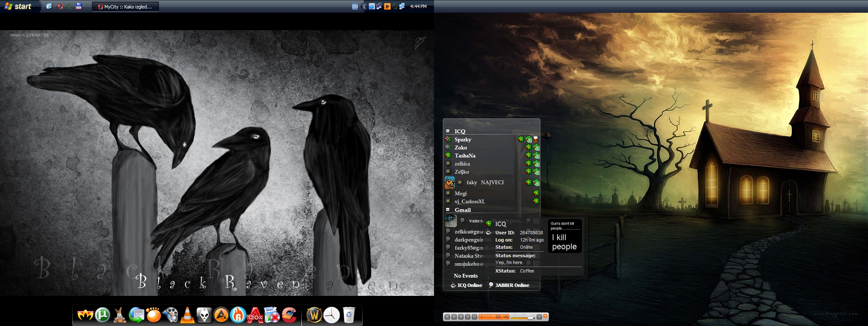This screenshot has width=868, height=326.
Task: Select contact TashaNa in ICQ list
Action: (465, 156)
